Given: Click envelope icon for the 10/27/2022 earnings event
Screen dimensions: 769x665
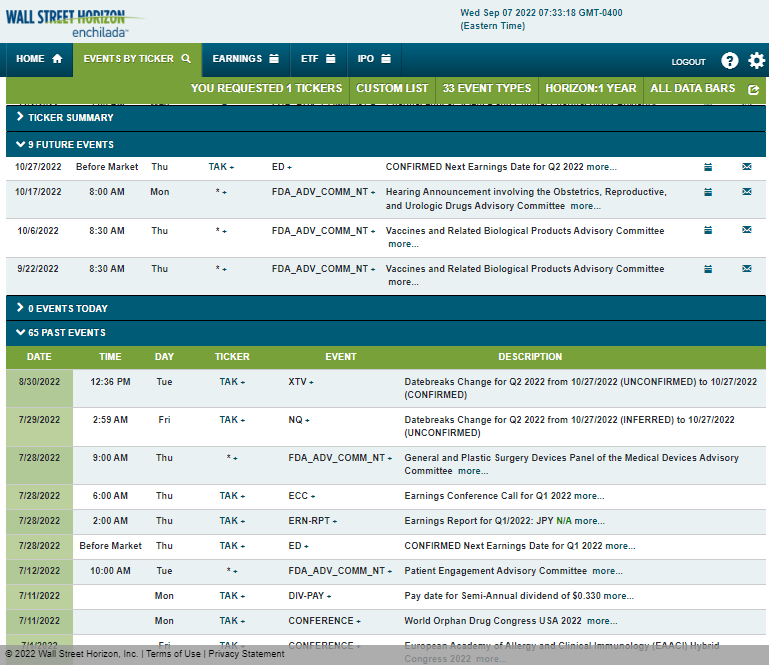Looking at the screenshot, I should [746, 167].
